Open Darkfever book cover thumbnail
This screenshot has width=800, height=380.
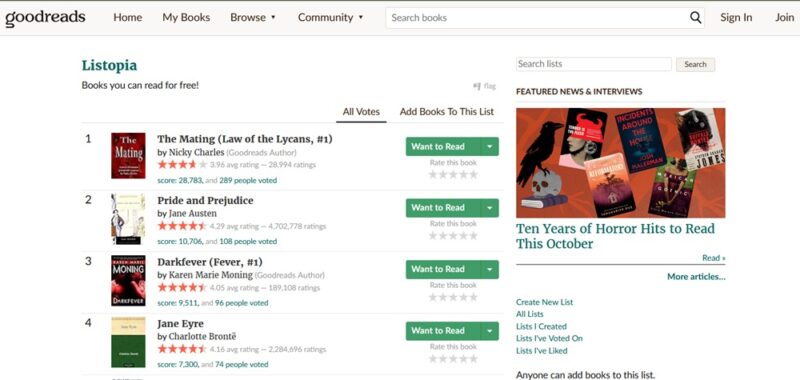128,281
